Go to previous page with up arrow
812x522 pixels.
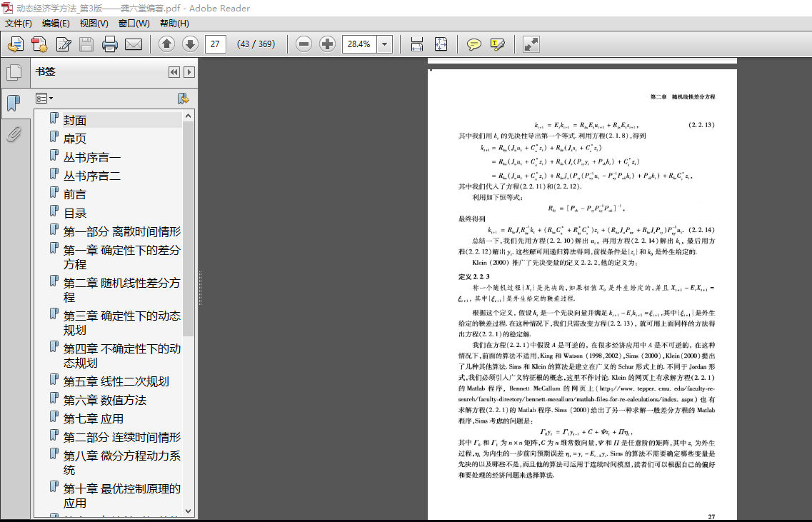pyautogui.click(x=166, y=44)
